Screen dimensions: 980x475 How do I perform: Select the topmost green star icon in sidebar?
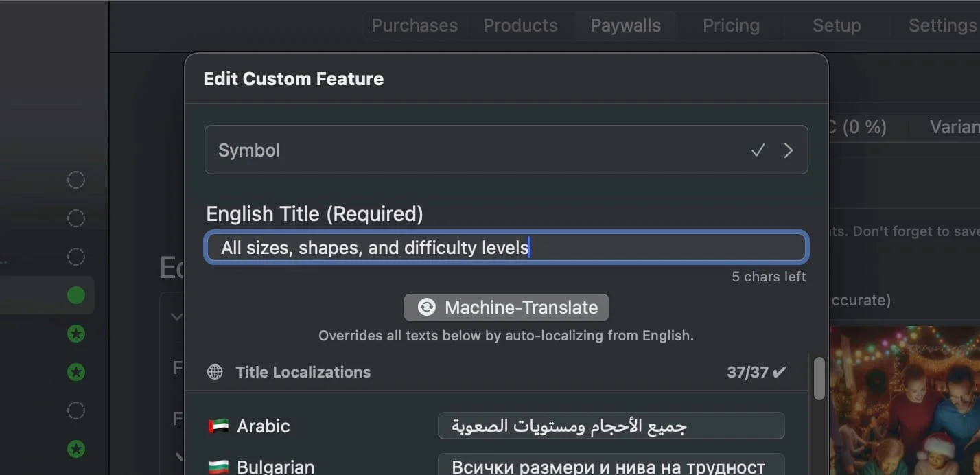pos(75,334)
